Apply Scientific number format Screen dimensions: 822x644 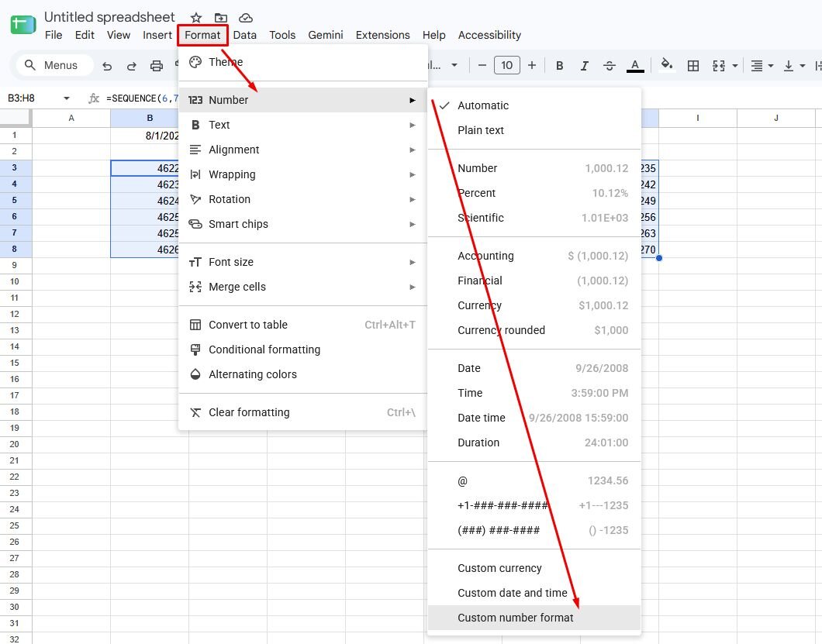[534, 218]
